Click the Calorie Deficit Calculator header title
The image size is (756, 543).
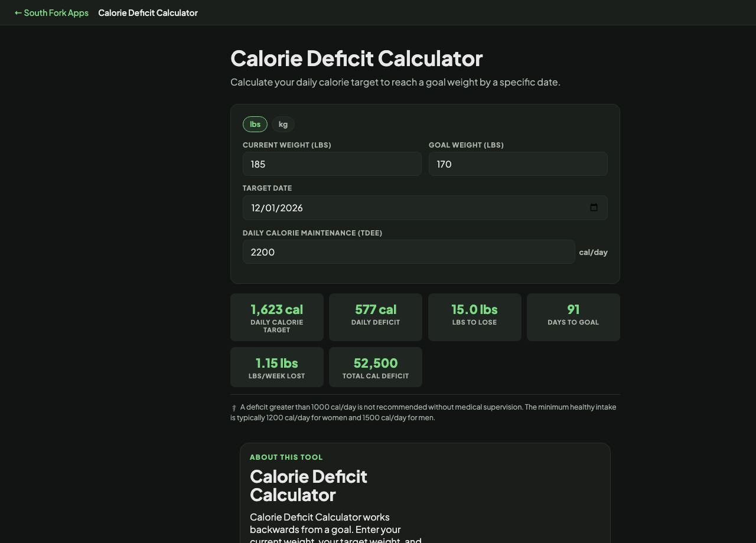click(x=148, y=12)
